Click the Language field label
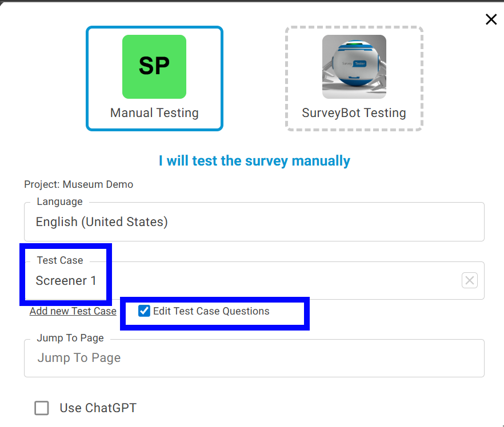This screenshot has height=427, width=504. click(59, 202)
